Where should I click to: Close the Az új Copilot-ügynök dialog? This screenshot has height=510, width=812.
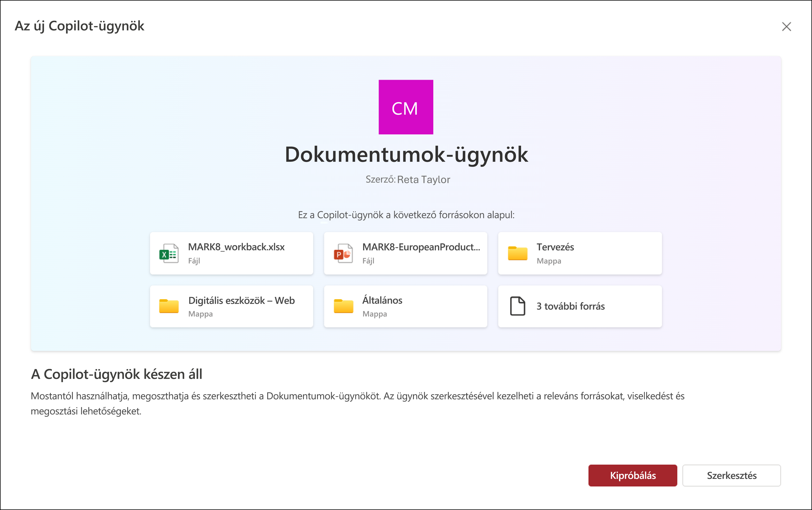pos(786,27)
